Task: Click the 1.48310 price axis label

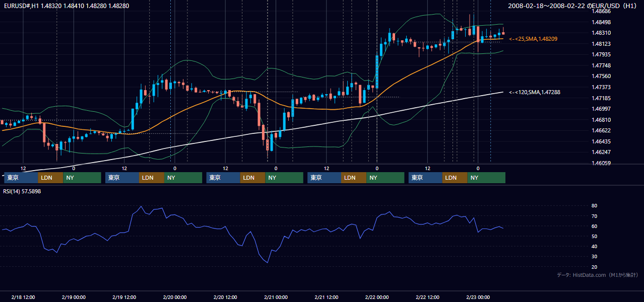Action: (601, 33)
